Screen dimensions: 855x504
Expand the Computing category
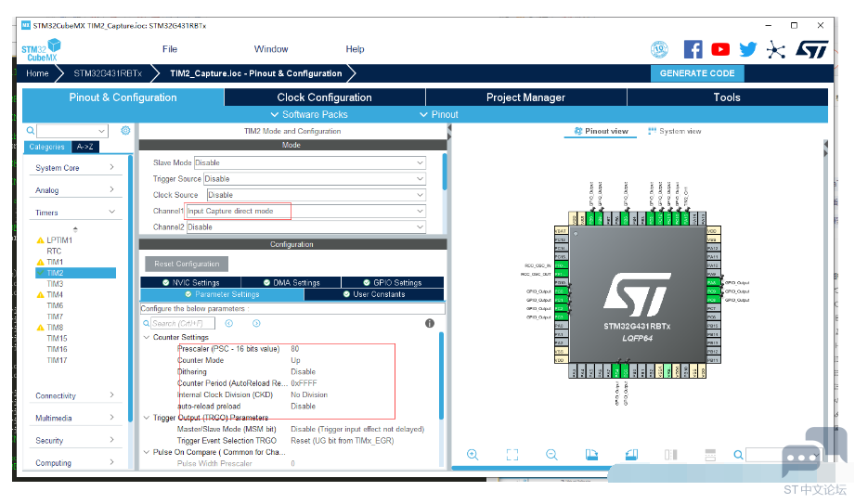point(75,462)
